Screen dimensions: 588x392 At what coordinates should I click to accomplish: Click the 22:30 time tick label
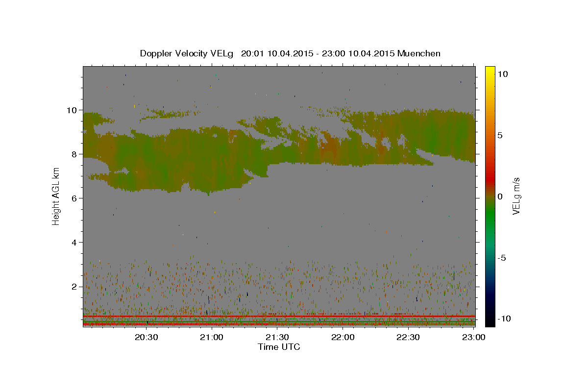pos(408,338)
